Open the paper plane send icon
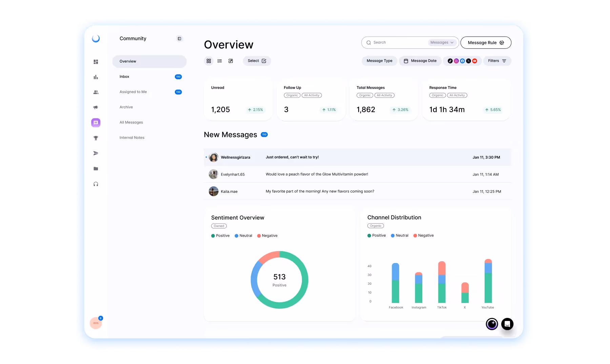 click(x=96, y=153)
